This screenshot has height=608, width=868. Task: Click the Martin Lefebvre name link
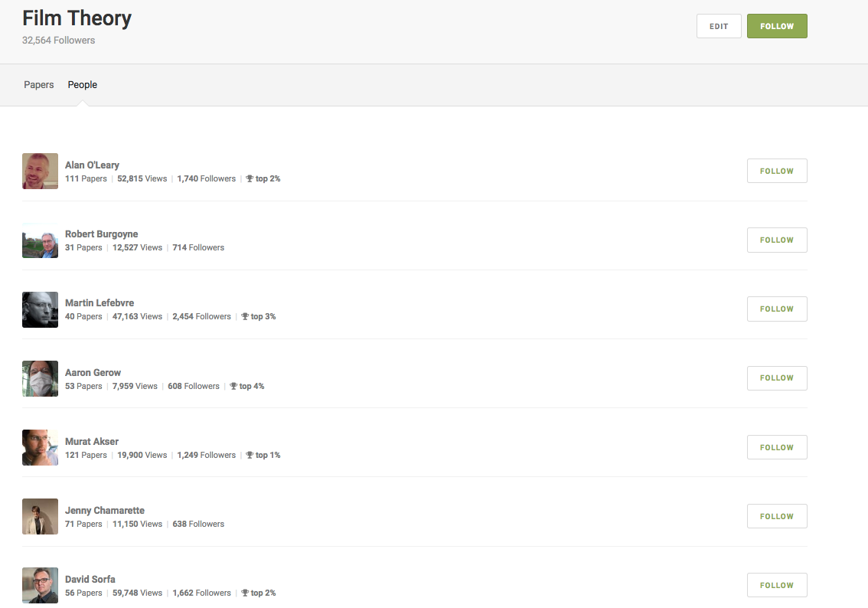click(100, 302)
